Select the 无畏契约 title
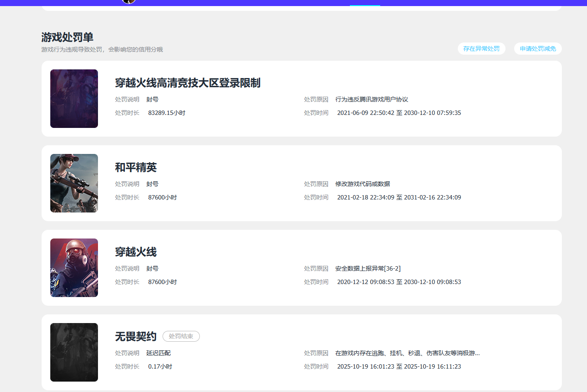 click(x=136, y=336)
